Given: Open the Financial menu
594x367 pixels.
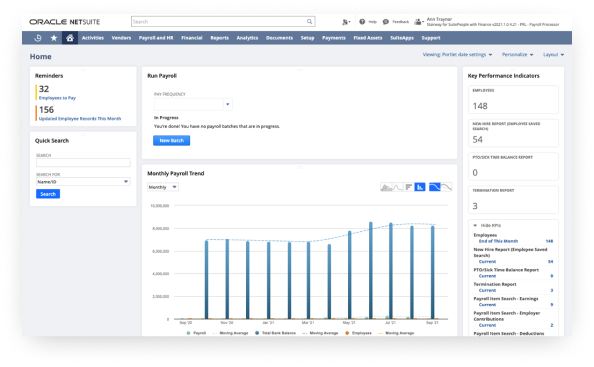Looking at the screenshot, I should pos(192,38).
